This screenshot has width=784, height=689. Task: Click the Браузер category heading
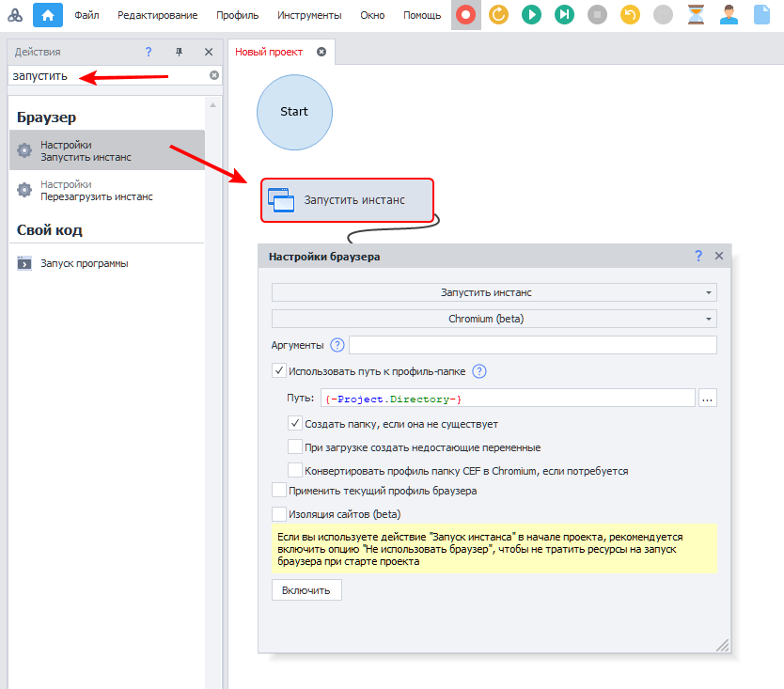(x=46, y=117)
